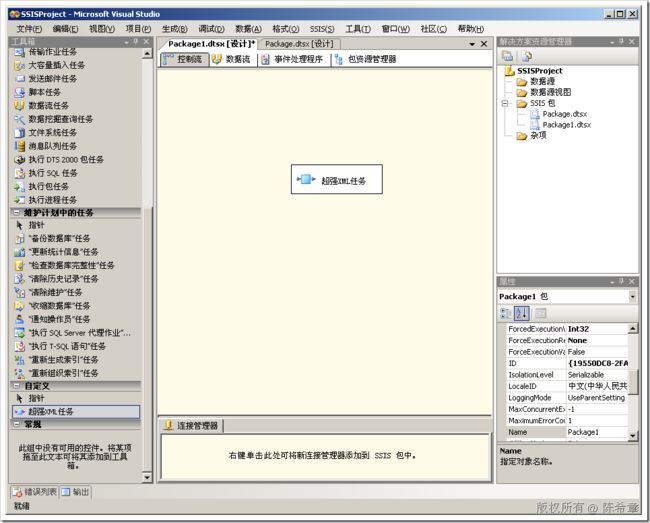This screenshot has height=523, width=650.
Task: Select the 执行 SQL 任务 toolbox icon
Action: pos(19,173)
